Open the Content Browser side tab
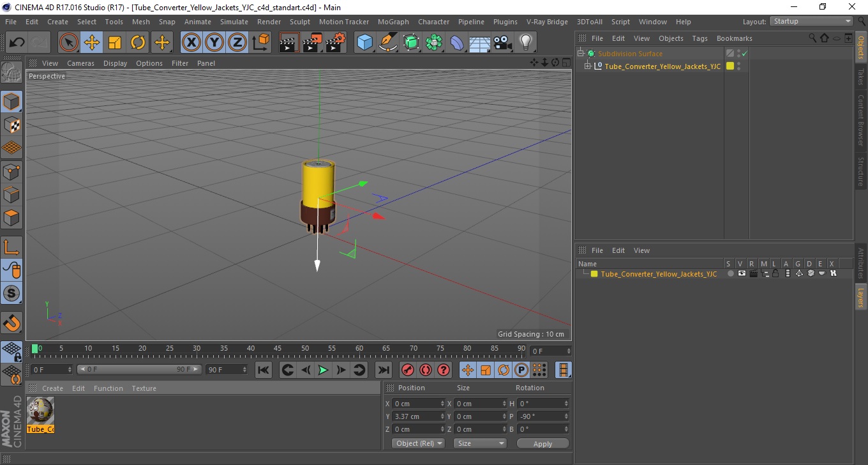 861,120
